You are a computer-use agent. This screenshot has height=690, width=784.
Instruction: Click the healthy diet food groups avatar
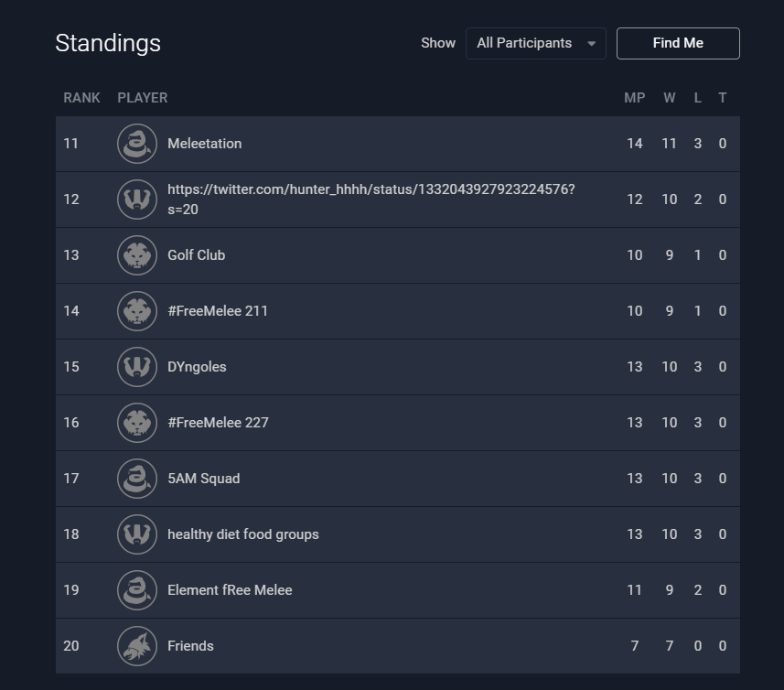pos(137,534)
